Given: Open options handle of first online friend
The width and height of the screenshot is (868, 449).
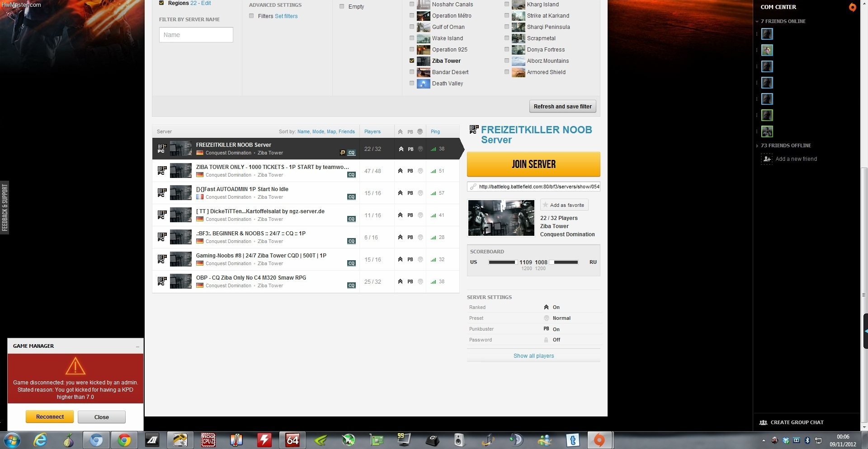Looking at the screenshot, I should click(757, 34).
